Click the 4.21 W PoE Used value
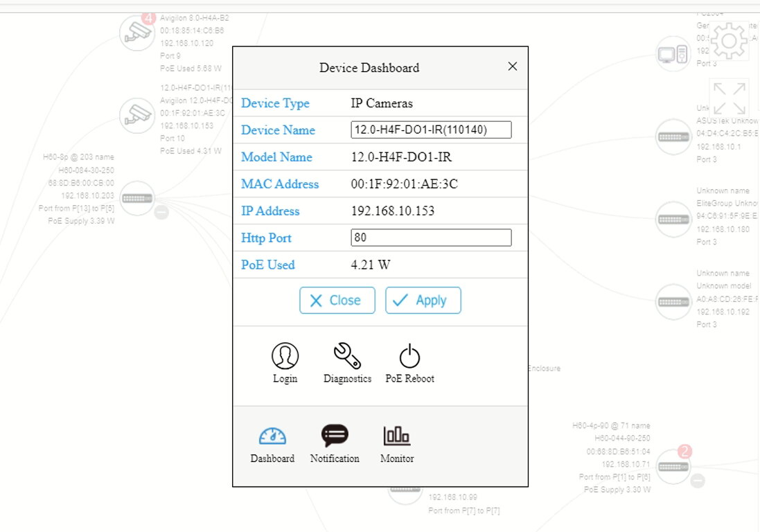760x532 pixels. coord(371,265)
